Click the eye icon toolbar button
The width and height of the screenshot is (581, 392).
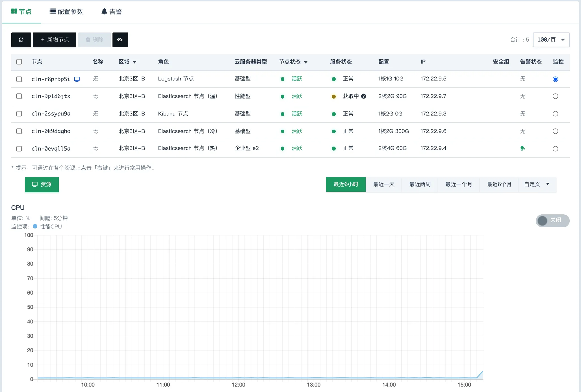[120, 40]
